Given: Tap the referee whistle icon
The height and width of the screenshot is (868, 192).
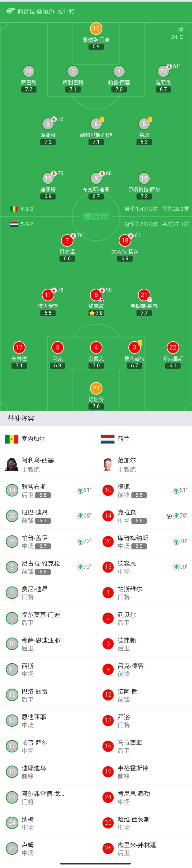Looking at the screenshot, I should click(x=10, y=11).
